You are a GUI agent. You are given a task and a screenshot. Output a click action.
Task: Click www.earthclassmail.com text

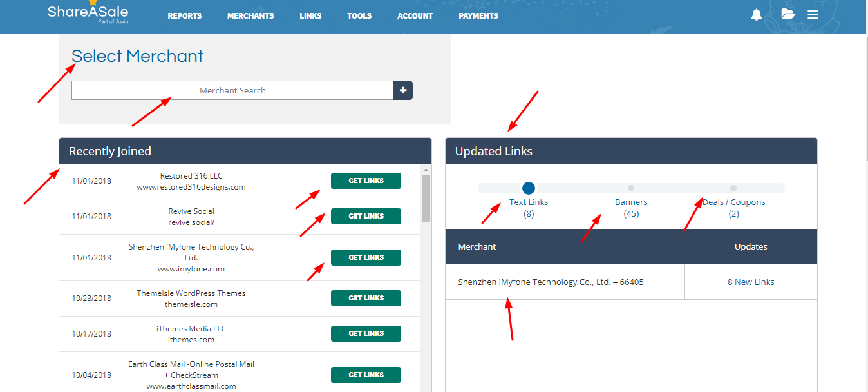coord(191,386)
